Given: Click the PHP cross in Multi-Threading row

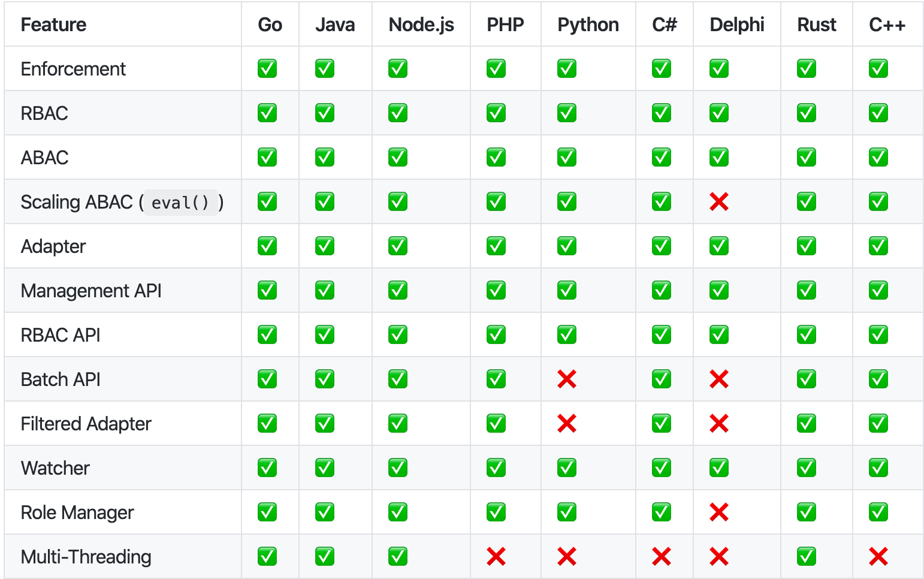Looking at the screenshot, I should pyautogui.click(x=496, y=557).
